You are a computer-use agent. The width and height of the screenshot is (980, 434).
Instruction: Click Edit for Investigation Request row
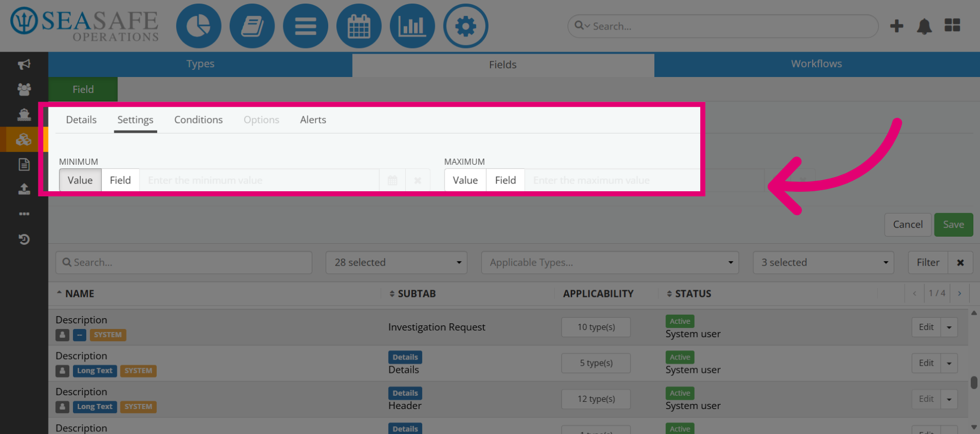pos(926,327)
